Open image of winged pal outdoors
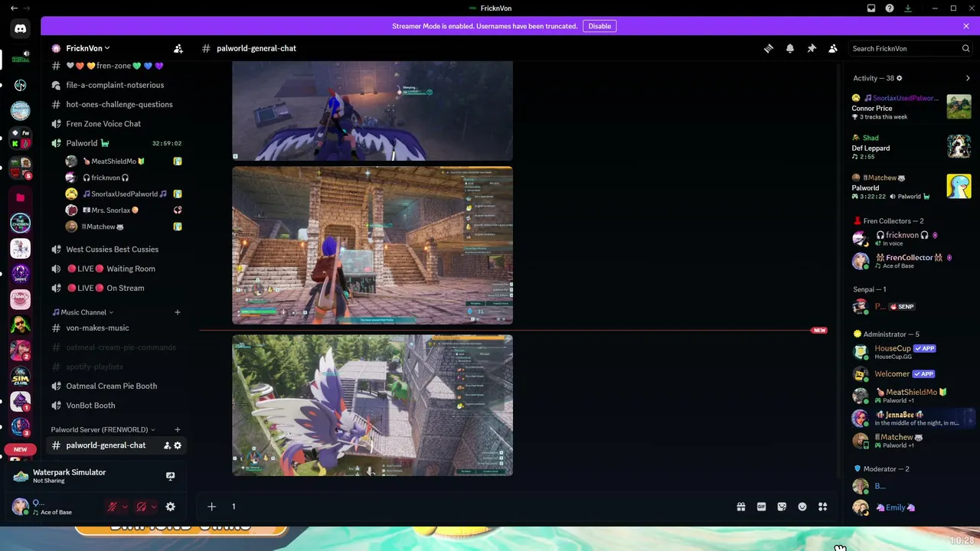The height and width of the screenshot is (551, 980). (373, 406)
